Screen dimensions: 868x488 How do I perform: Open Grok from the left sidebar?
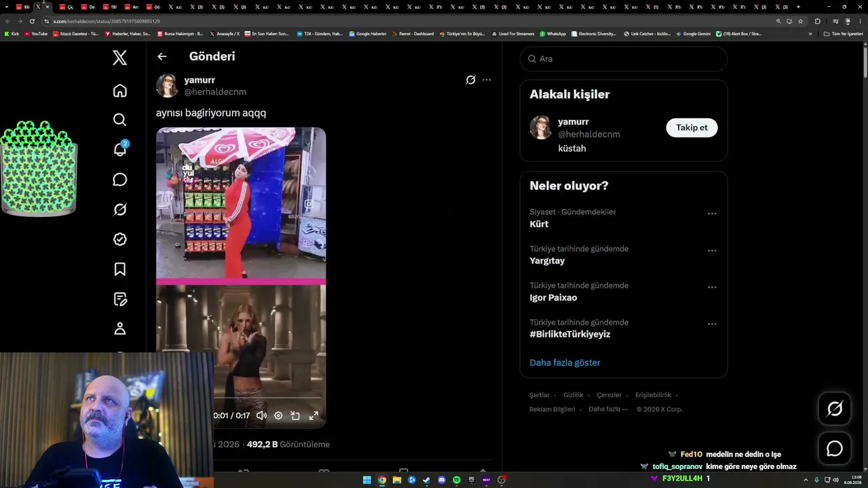(120, 209)
